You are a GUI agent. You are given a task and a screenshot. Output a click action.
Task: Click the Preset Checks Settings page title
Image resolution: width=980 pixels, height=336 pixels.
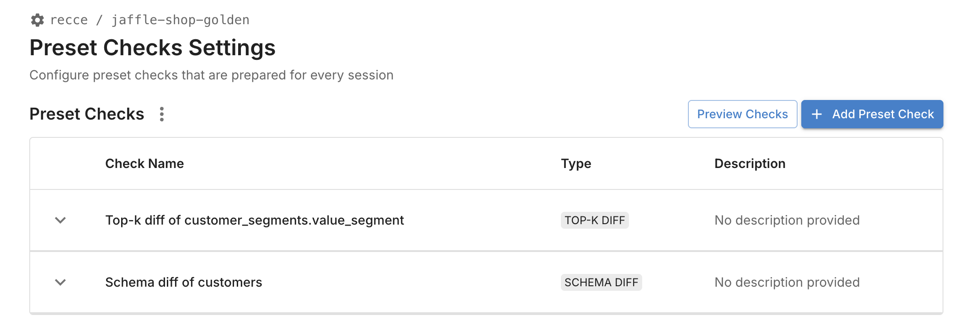153,48
